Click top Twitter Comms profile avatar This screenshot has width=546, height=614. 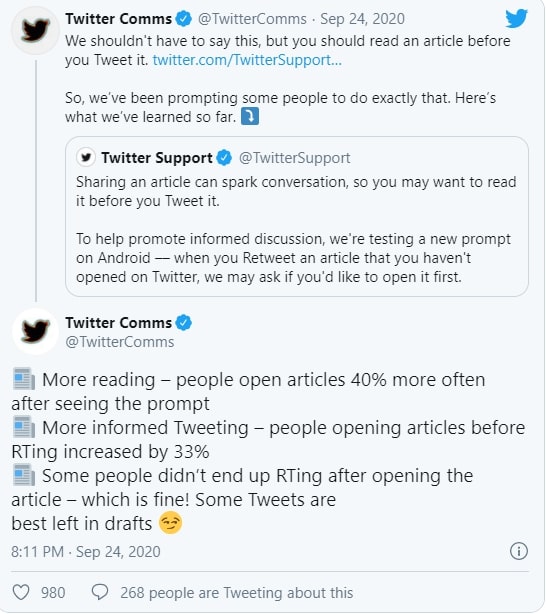[35, 31]
